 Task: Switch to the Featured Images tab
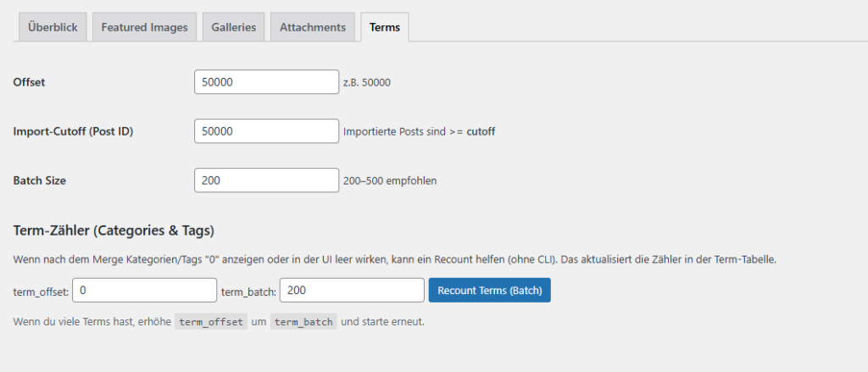click(144, 27)
